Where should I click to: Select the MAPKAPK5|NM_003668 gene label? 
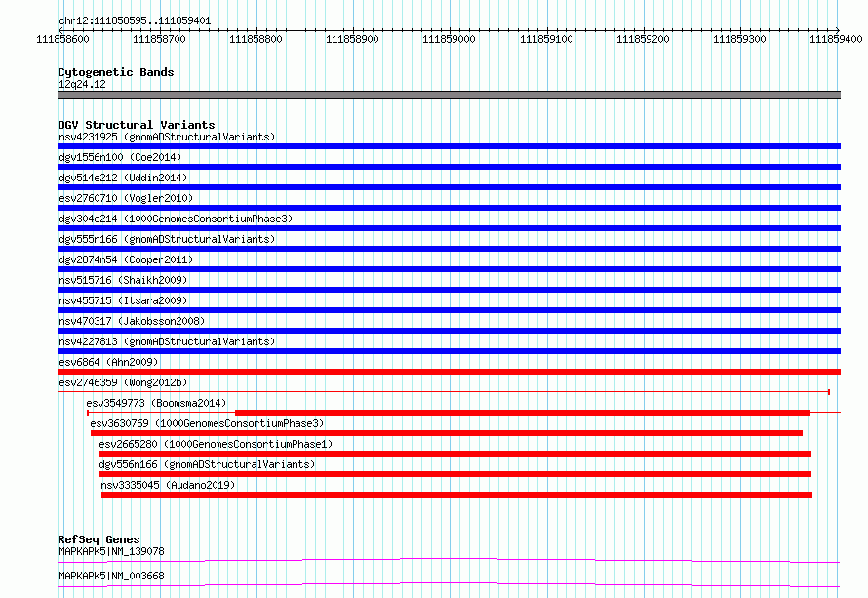[111, 576]
